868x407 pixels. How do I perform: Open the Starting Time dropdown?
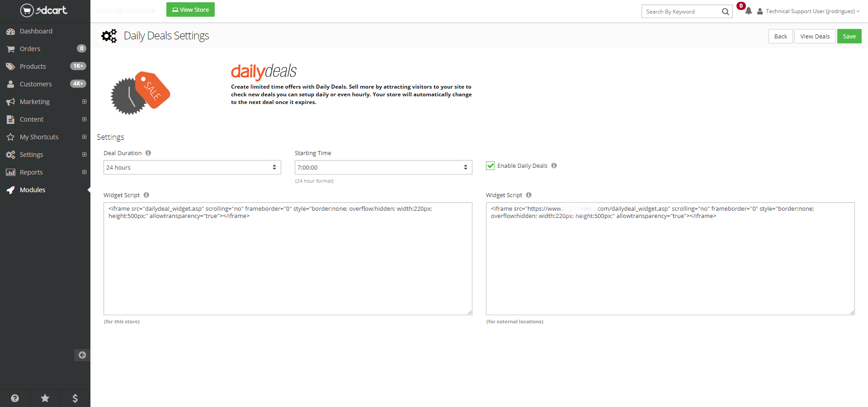click(x=383, y=167)
